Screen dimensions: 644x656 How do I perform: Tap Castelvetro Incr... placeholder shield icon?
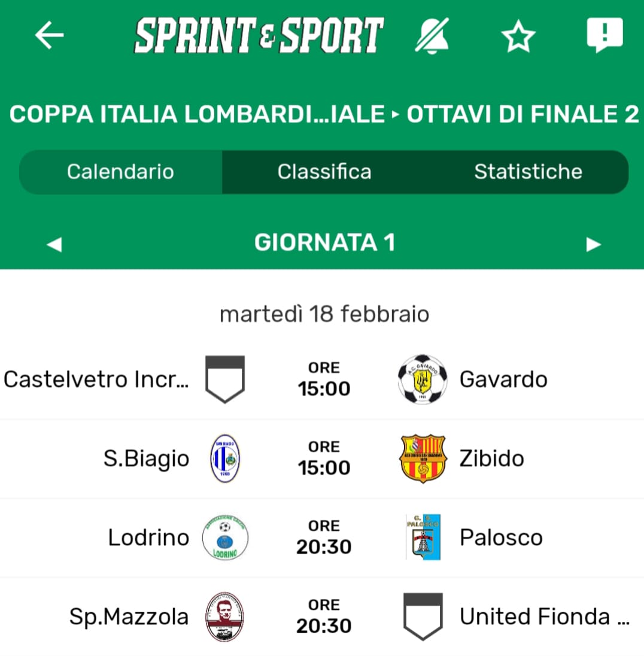(x=224, y=379)
